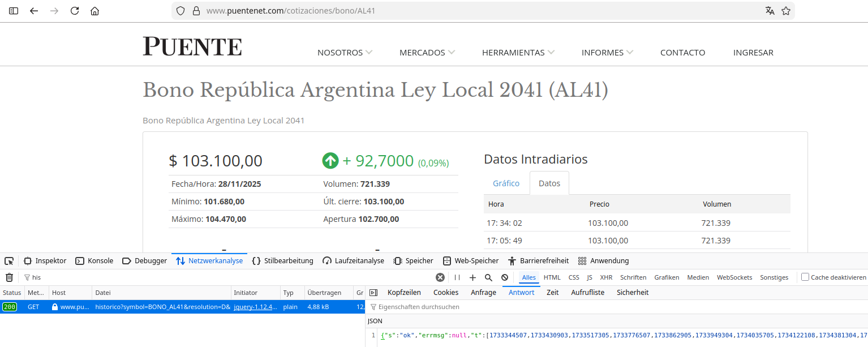Switch to the Gráfico tab
This screenshot has width=868, height=347.
pos(506,183)
